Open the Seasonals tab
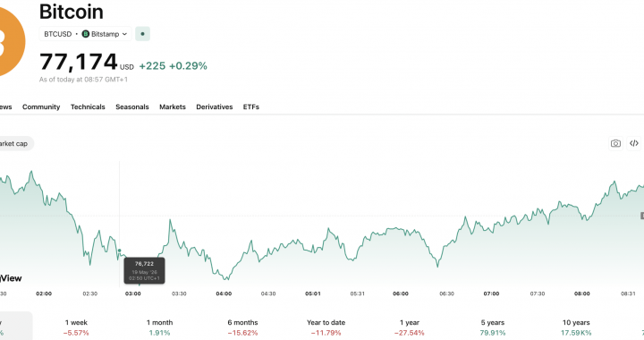The width and height of the screenshot is (644, 340). 132,106
